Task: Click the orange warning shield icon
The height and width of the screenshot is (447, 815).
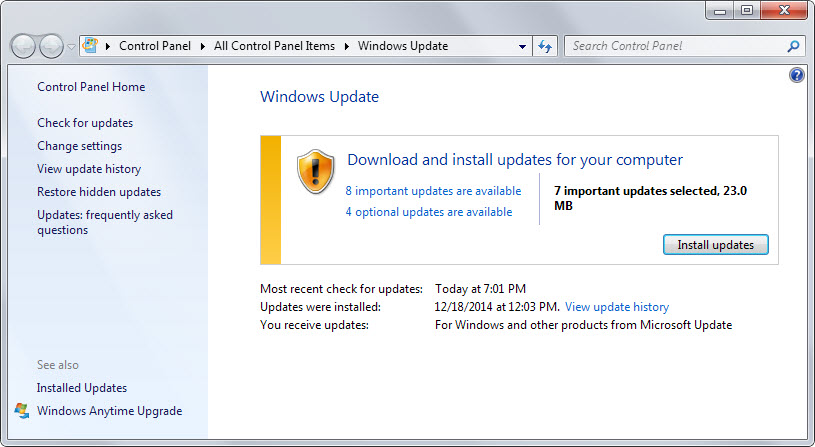Action: (x=316, y=171)
